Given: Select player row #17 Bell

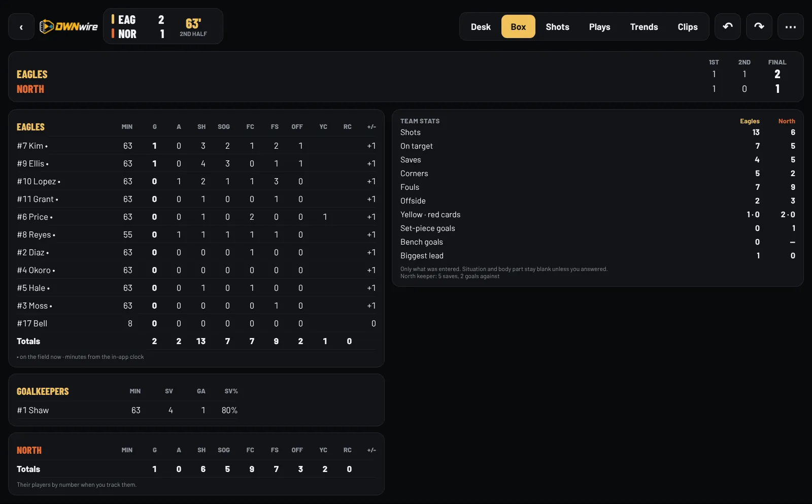Looking at the screenshot, I should pyautogui.click(x=196, y=323).
